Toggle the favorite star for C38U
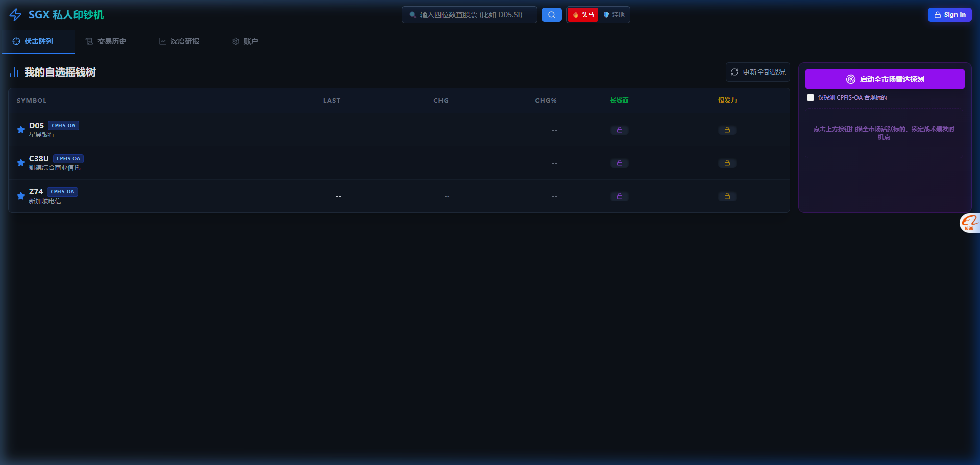Screen dimensions: 980x465 [21, 163]
